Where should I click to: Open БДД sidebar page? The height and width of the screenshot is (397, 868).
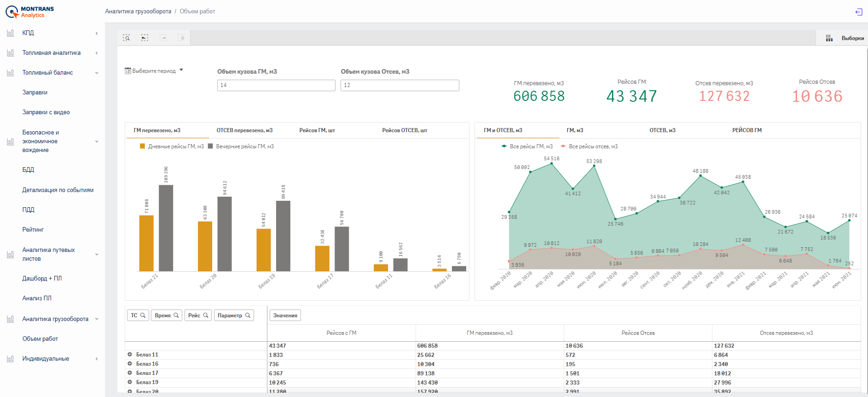point(28,170)
